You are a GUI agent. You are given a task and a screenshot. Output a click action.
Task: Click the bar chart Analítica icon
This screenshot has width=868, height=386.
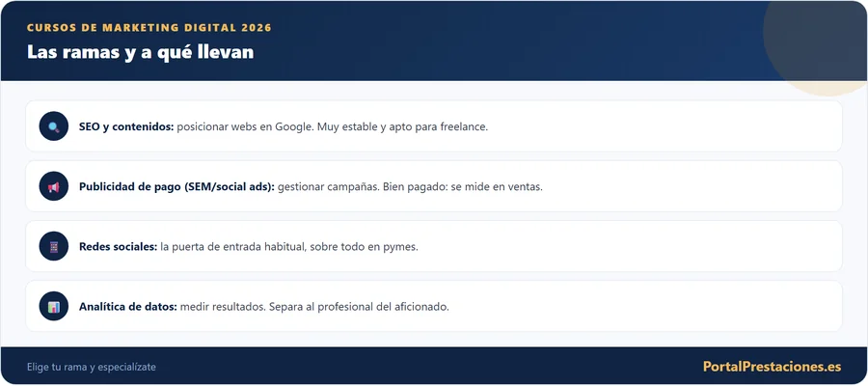[x=54, y=306]
